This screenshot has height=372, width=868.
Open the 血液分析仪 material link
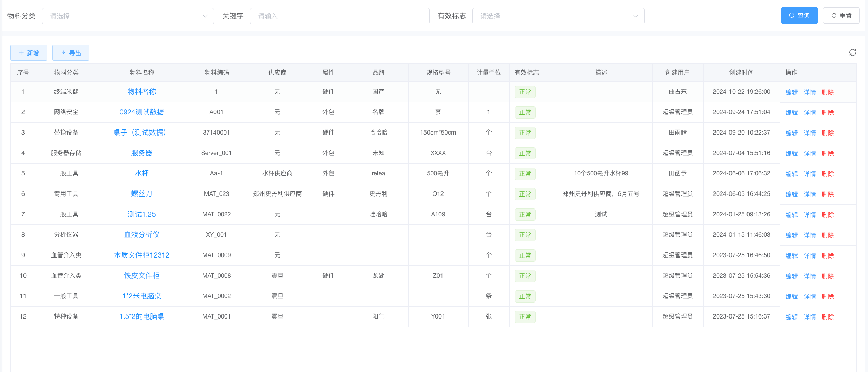(142, 235)
